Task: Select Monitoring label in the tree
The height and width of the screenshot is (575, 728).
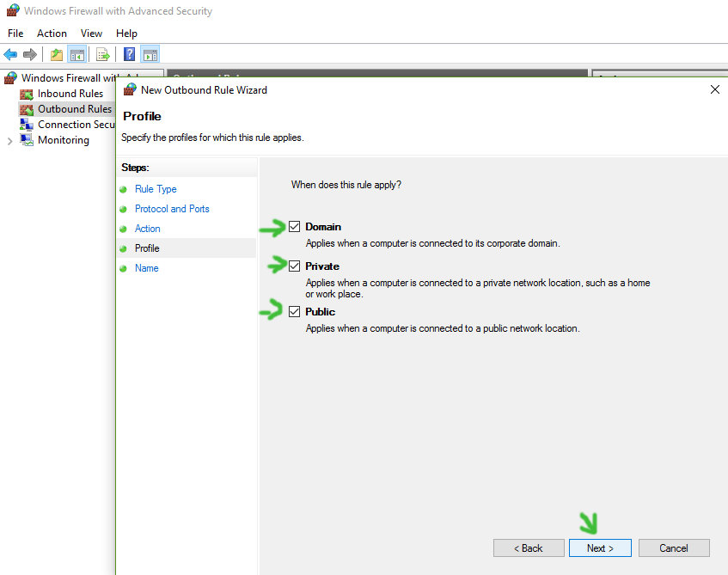Action: 64,140
